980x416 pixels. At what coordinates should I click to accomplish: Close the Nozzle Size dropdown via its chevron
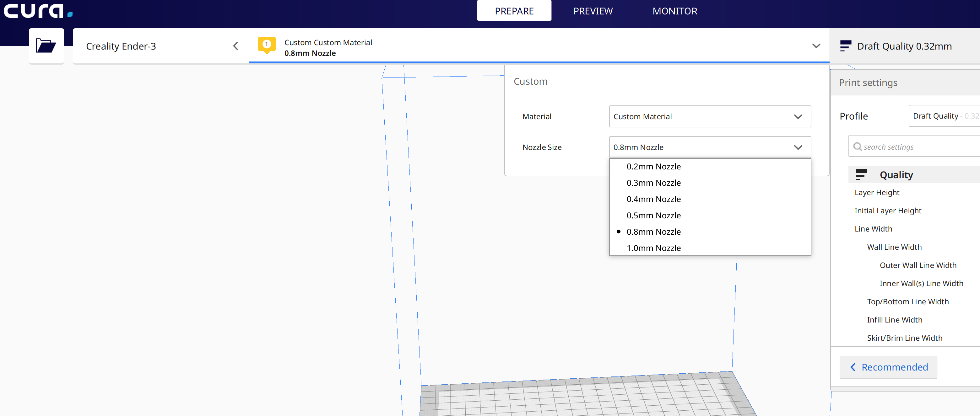tap(798, 147)
